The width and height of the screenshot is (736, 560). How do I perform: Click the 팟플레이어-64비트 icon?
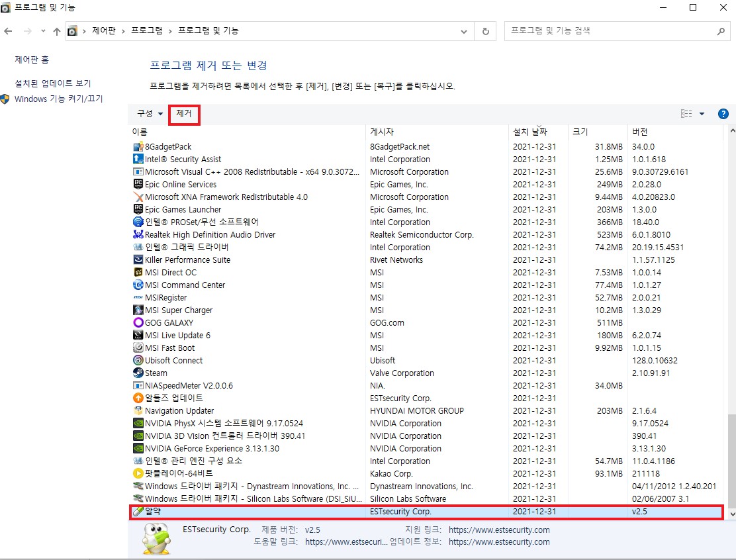point(138,474)
